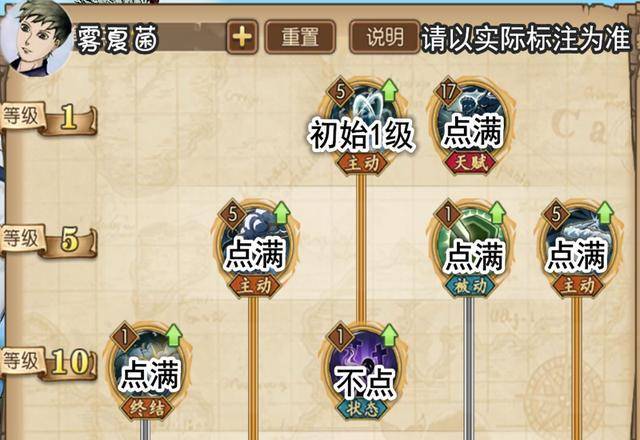
Task: Click the rightmost level 5 lightning active skill
Action: [x=578, y=248]
